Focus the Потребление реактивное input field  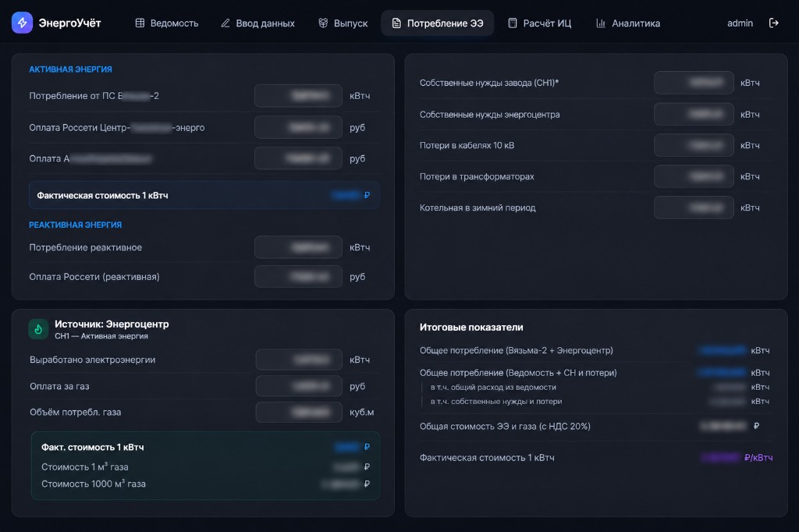pos(298,247)
